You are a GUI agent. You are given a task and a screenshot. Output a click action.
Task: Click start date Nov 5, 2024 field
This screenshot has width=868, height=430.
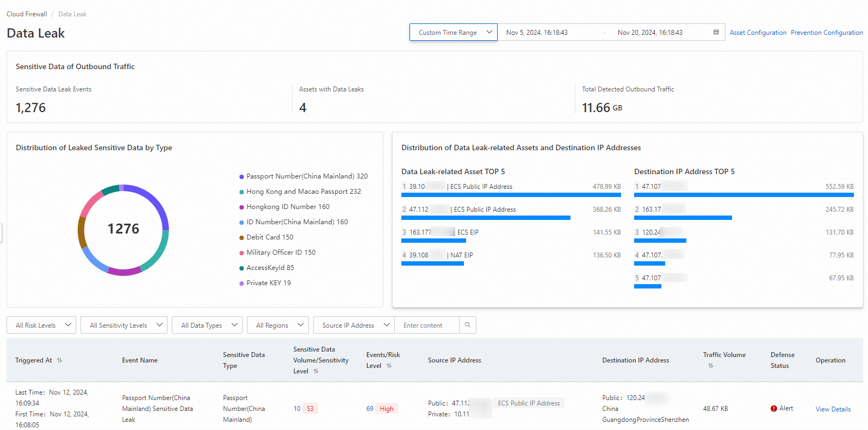537,33
